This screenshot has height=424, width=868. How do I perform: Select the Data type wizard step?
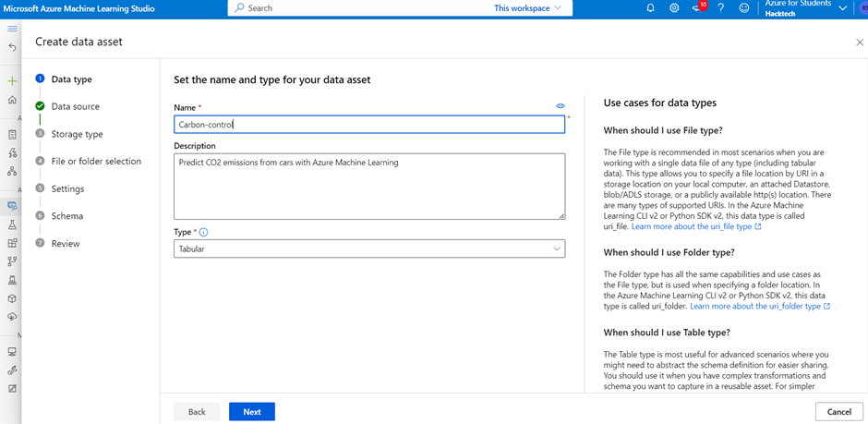point(71,79)
